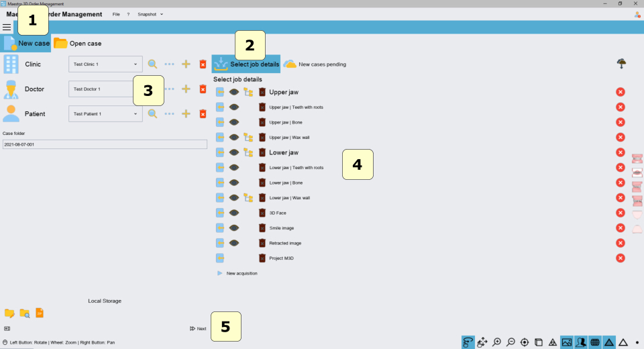Toggle visibility of Upper jaw | Teeth with roots
Viewport: 644px width, 349px height.
point(234,107)
